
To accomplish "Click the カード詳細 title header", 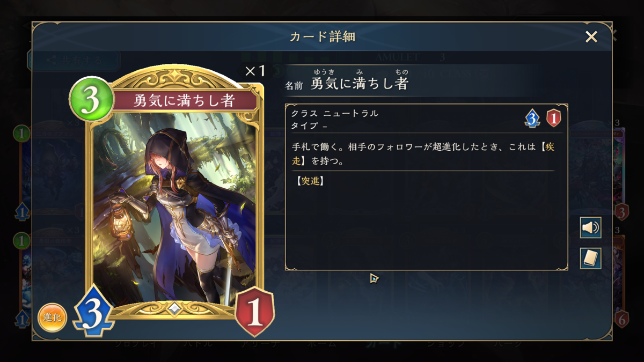I will tap(322, 37).
